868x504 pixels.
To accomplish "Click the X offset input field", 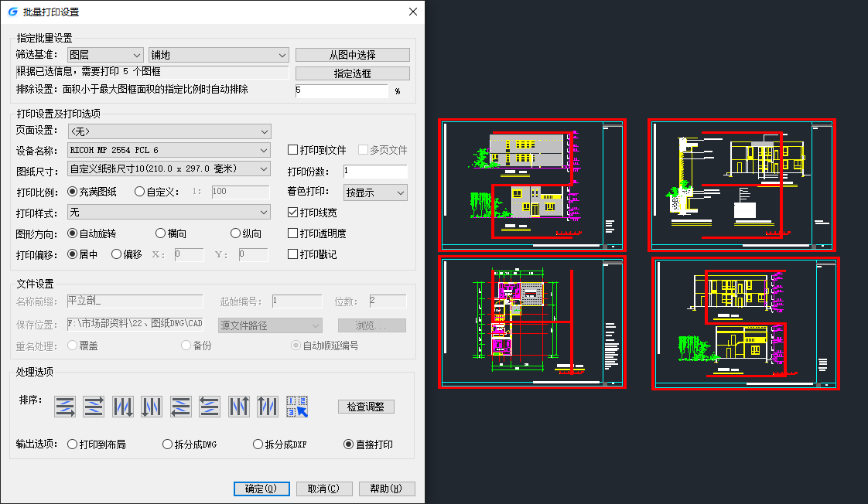I will pos(189,254).
